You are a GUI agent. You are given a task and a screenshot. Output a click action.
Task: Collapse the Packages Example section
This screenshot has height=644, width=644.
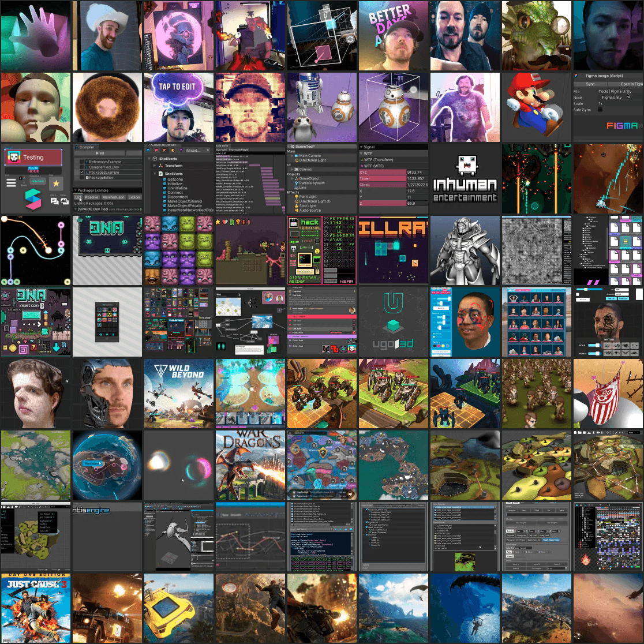[76, 189]
